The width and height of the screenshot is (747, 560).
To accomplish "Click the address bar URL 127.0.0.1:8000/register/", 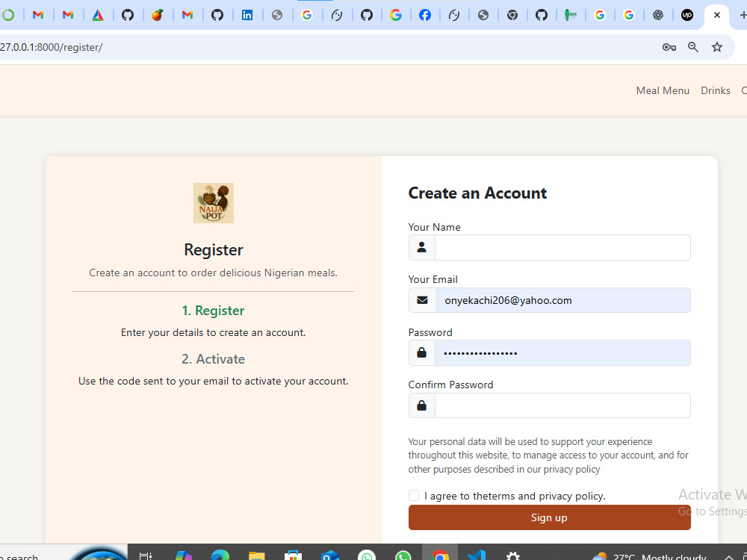I will (51, 47).
